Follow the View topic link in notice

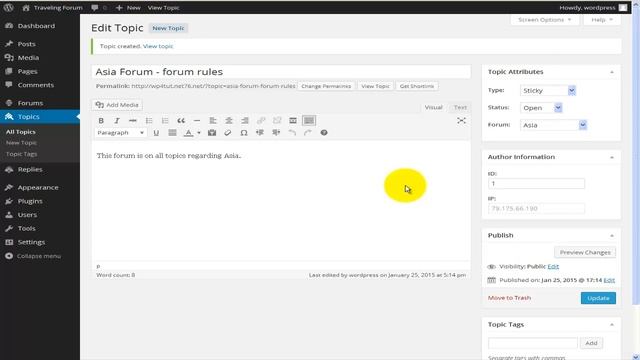(158, 46)
